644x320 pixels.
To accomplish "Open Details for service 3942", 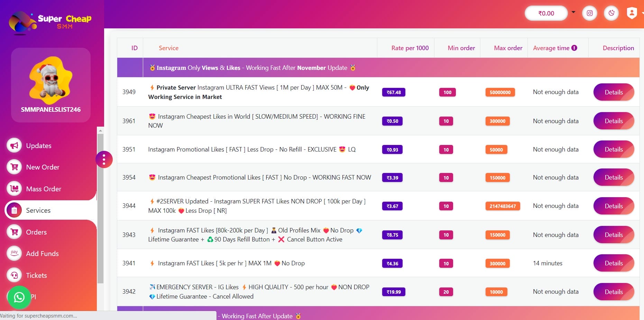I will click(614, 292).
